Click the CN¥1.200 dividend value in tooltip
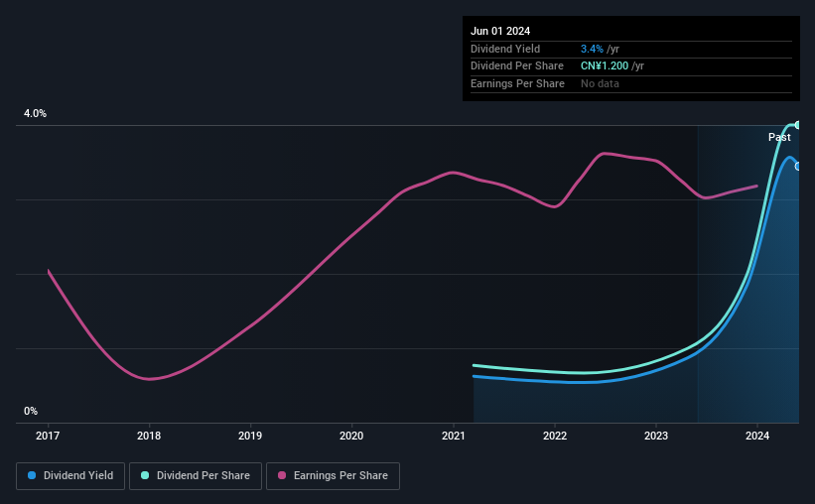815x504 pixels. tap(605, 66)
